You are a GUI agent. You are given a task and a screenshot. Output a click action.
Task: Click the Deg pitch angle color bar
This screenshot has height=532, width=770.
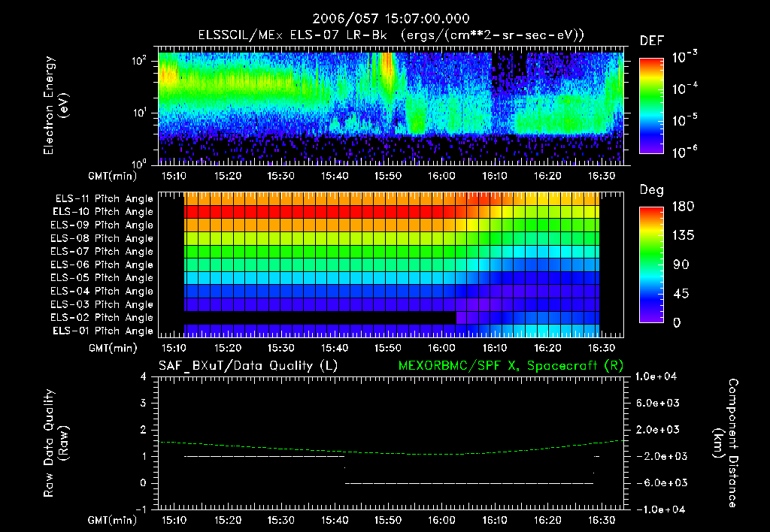651,264
